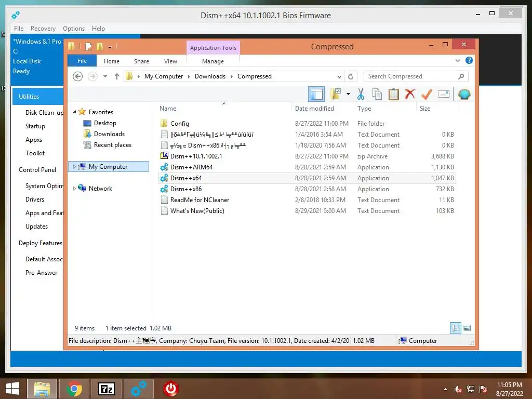The width and height of the screenshot is (532, 399).
Task: Select the Dism++10.1.1002.1 zip archive
Action: [307, 156]
